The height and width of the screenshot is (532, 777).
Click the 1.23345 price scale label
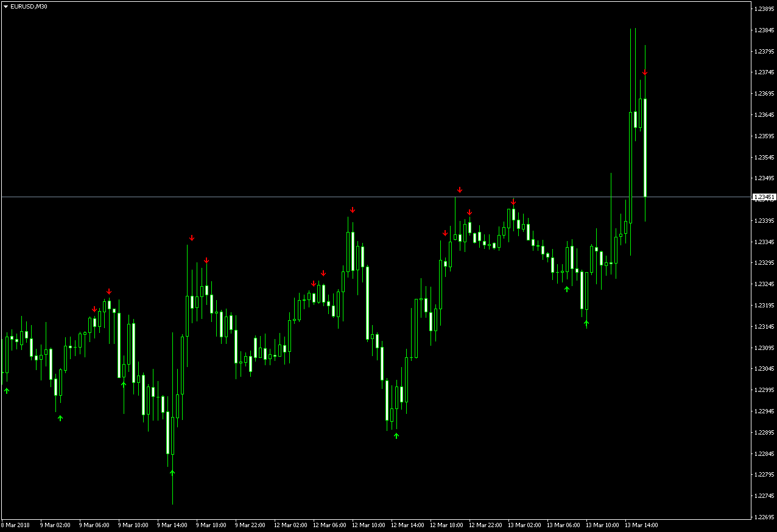pyautogui.click(x=765, y=242)
